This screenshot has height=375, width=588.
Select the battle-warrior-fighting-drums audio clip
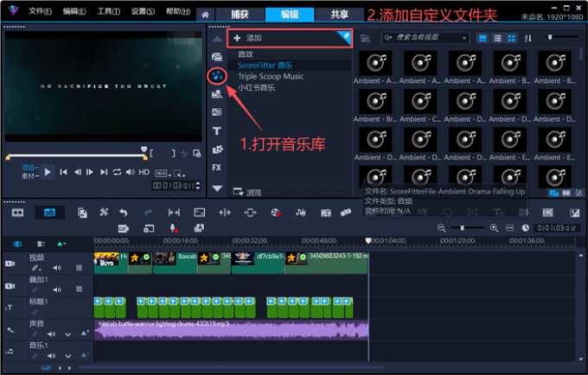pyautogui.click(x=231, y=330)
